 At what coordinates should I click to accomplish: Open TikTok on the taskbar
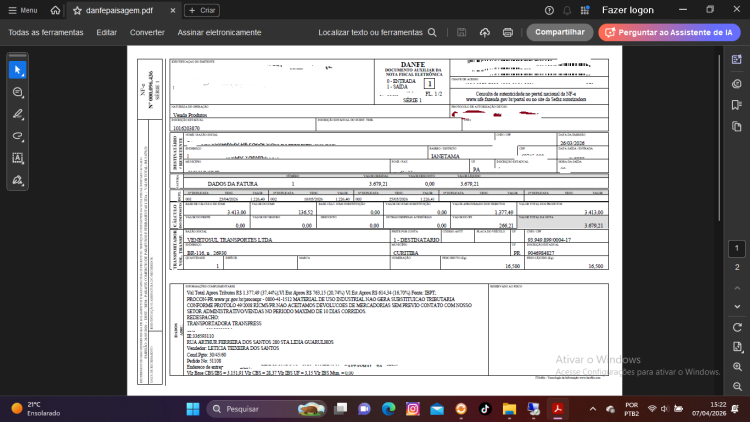[485, 409]
